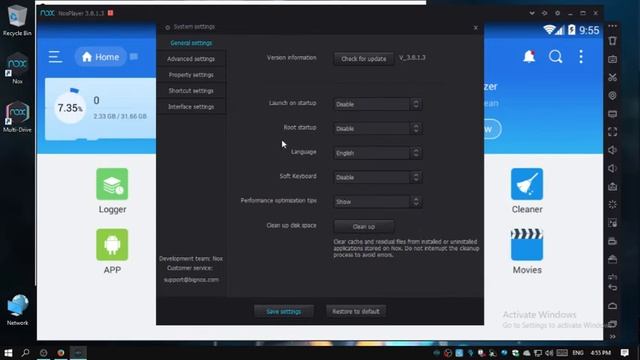Click Check for update button
Viewport: 640px width, 360px height.
point(364,59)
